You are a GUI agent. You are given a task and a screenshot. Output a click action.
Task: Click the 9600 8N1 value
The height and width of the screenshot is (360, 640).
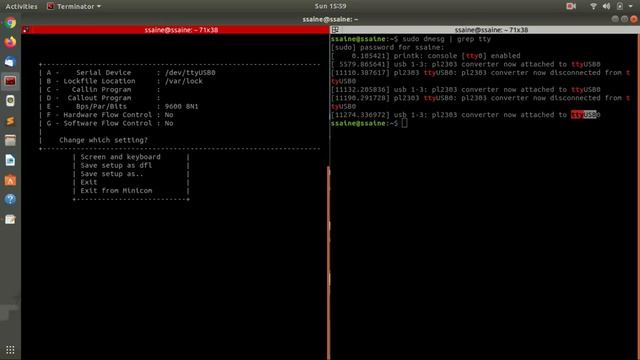tap(181, 107)
